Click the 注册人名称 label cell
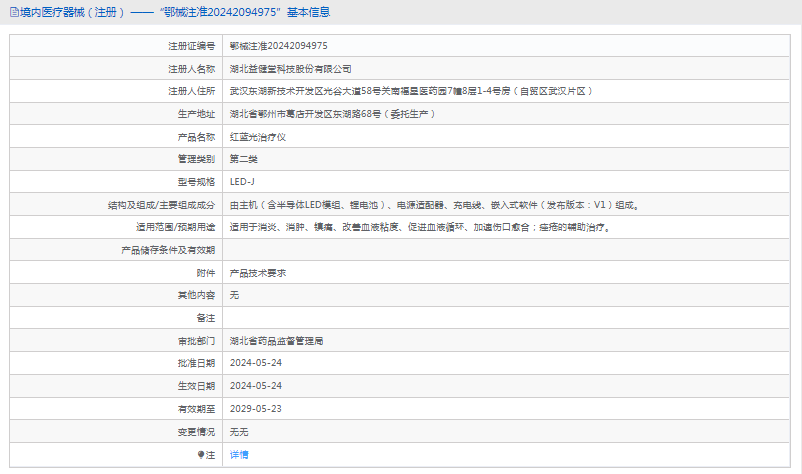 pyautogui.click(x=116, y=69)
